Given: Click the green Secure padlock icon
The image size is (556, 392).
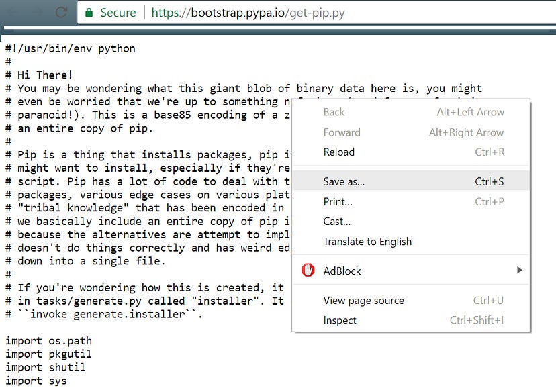Looking at the screenshot, I should pyautogui.click(x=89, y=12).
